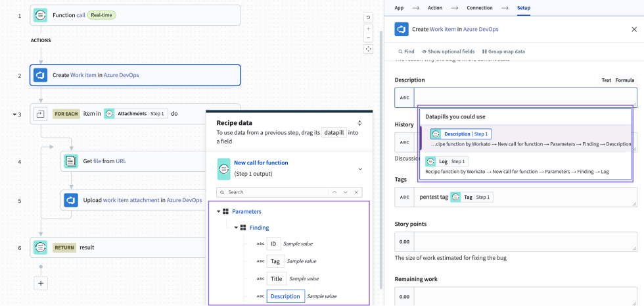
Task: Click in the Tags input field
Action: click(525, 197)
